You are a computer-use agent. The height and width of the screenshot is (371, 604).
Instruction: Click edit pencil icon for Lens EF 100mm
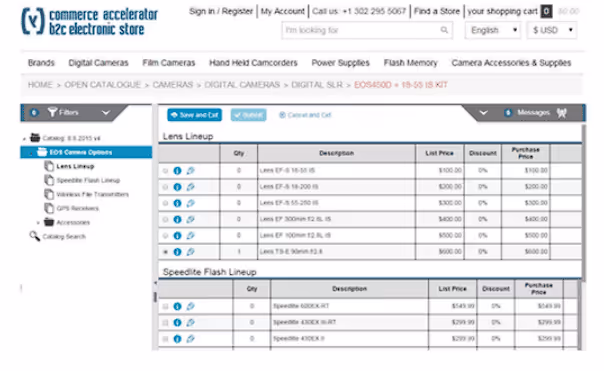tap(190, 235)
